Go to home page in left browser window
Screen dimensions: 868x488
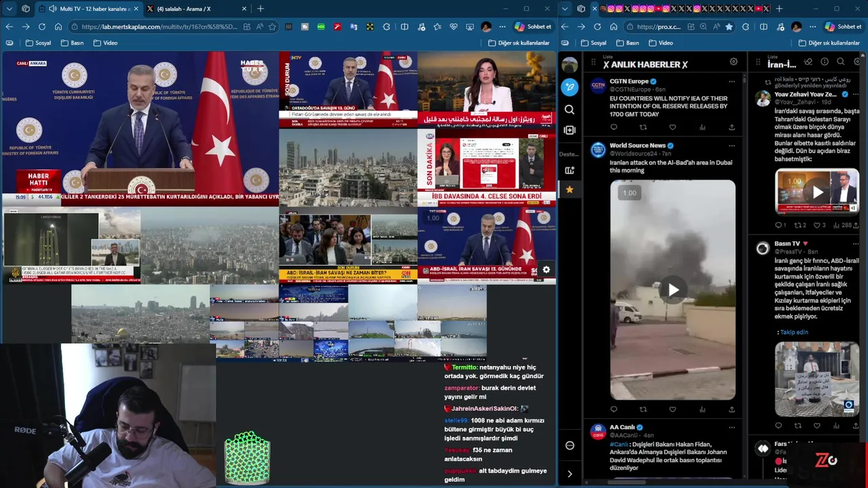[x=58, y=26]
